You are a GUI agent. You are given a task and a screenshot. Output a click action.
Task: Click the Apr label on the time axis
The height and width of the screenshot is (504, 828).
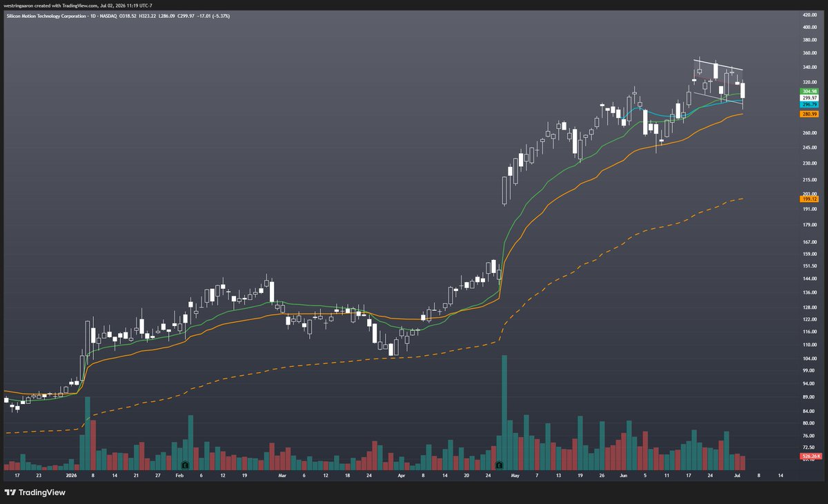402,476
